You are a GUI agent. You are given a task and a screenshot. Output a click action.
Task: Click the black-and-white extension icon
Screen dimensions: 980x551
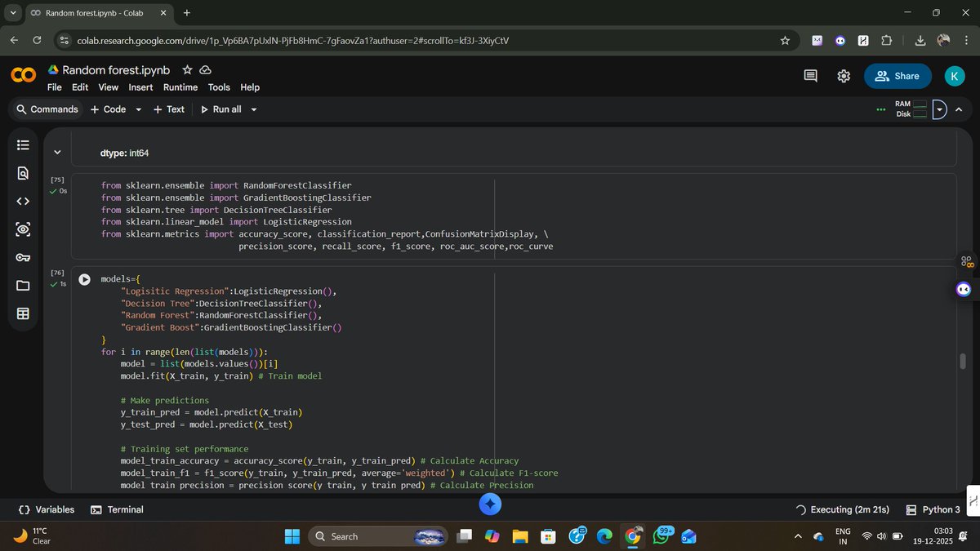pyautogui.click(x=863, y=40)
